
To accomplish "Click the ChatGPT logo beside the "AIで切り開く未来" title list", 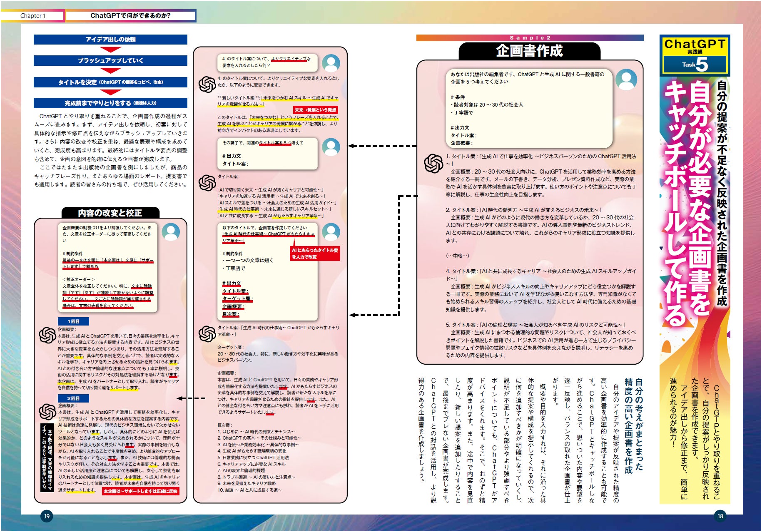I will pyautogui.click(x=207, y=183).
